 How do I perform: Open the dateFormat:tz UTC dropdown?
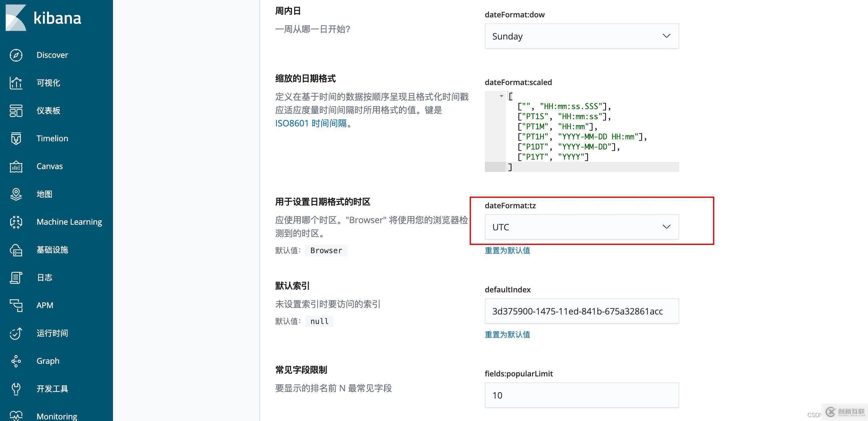tap(582, 227)
